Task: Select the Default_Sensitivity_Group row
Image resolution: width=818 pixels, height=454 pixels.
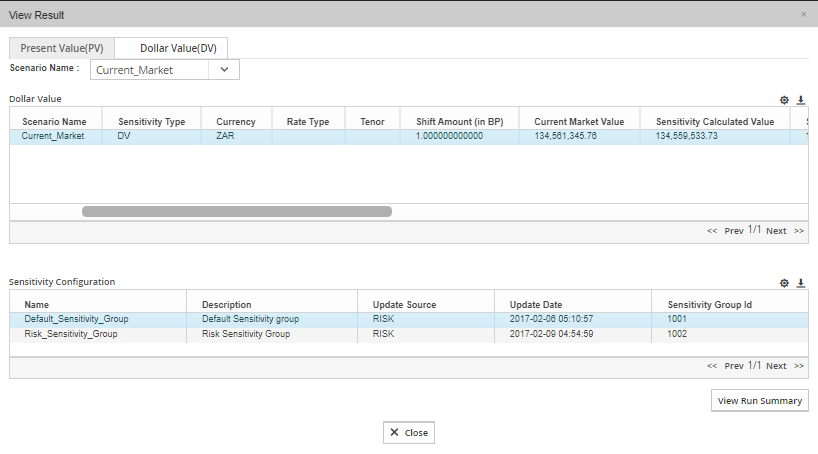Action: (76, 319)
